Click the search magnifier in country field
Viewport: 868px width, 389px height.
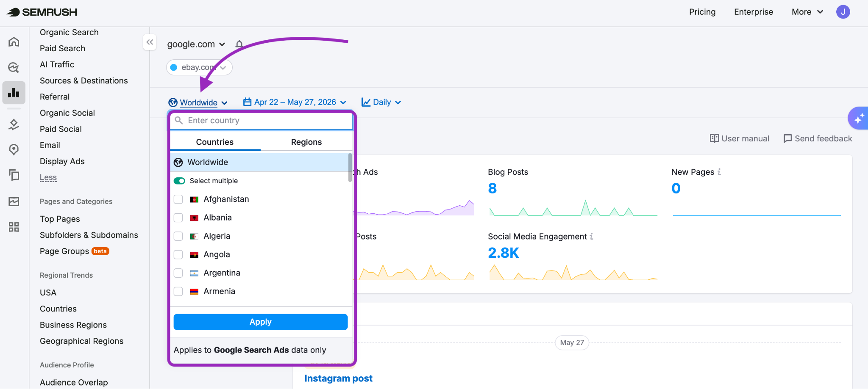pyautogui.click(x=179, y=121)
